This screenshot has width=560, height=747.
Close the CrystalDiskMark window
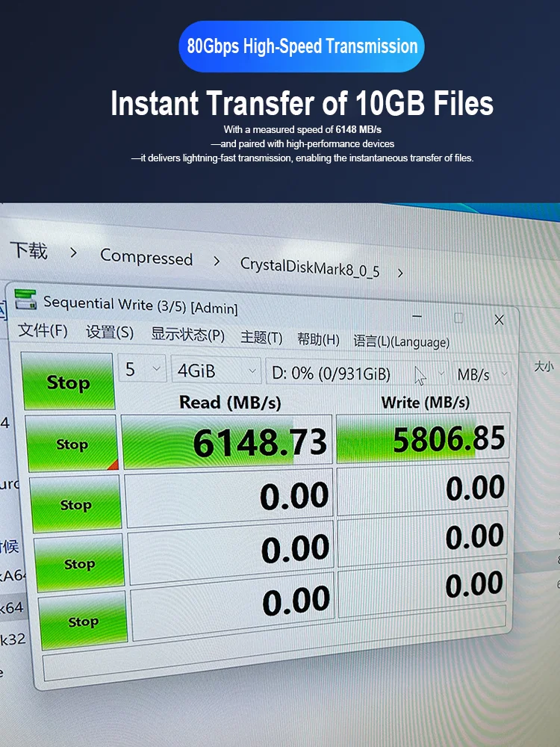[x=499, y=320]
